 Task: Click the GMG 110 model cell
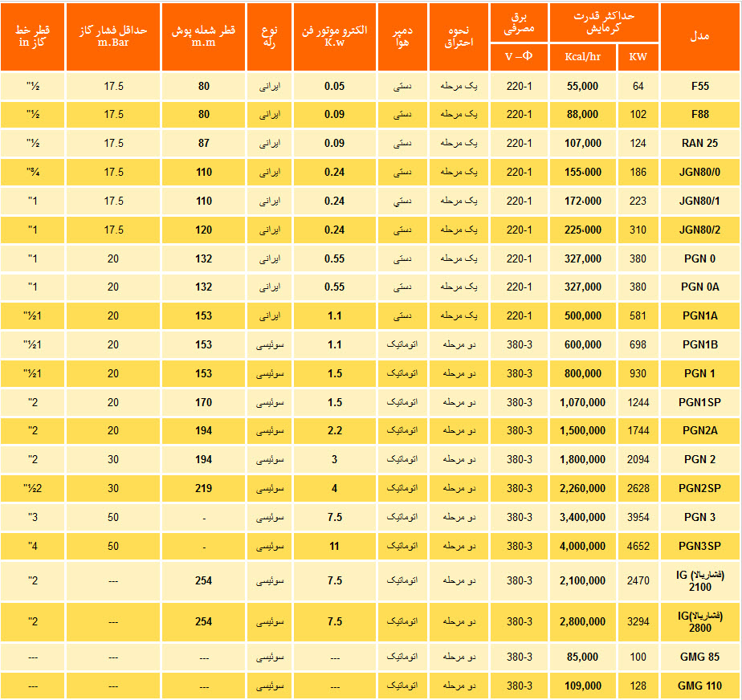point(699,686)
